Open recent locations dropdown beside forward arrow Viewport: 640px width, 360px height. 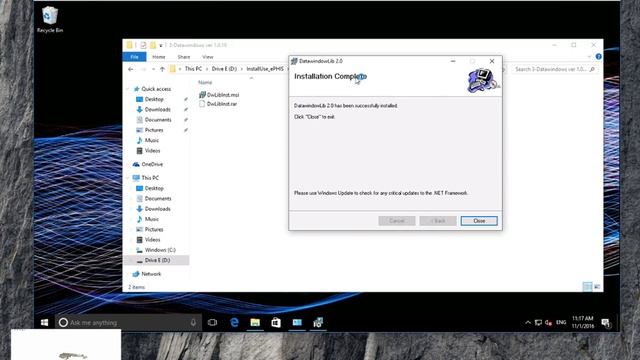(x=153, y=69)
